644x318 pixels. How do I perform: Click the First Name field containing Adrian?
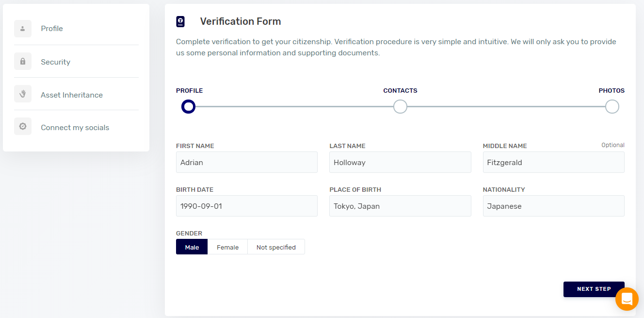[246, 162]
